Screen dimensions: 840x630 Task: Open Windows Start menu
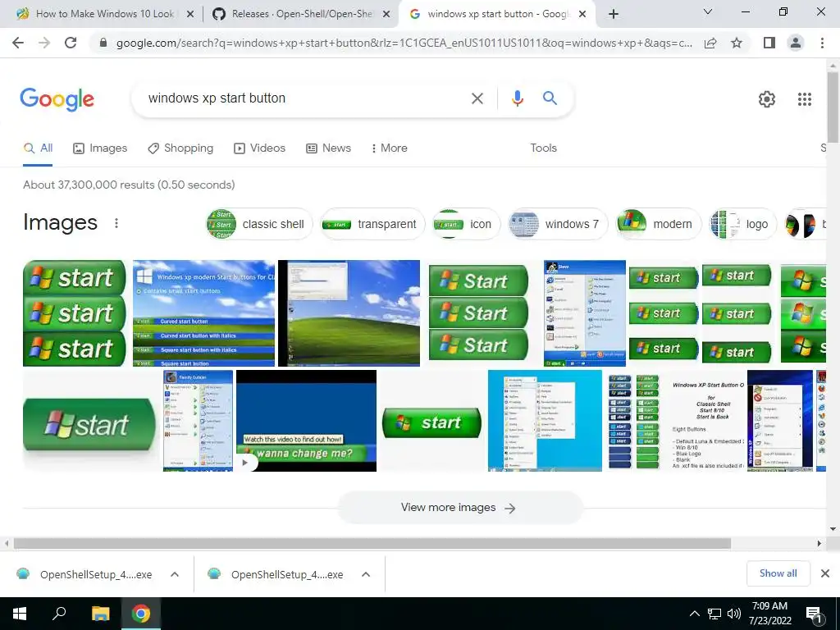click(20, 614)
